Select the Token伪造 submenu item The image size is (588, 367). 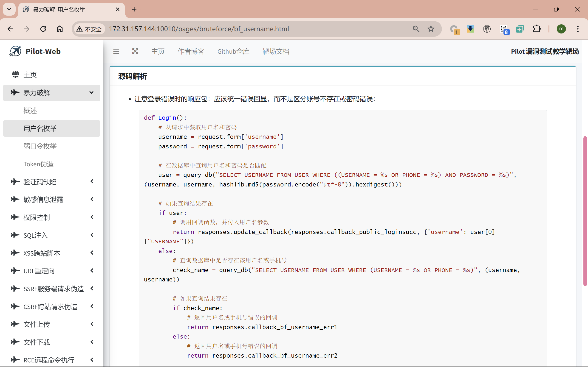click(38, 164)
